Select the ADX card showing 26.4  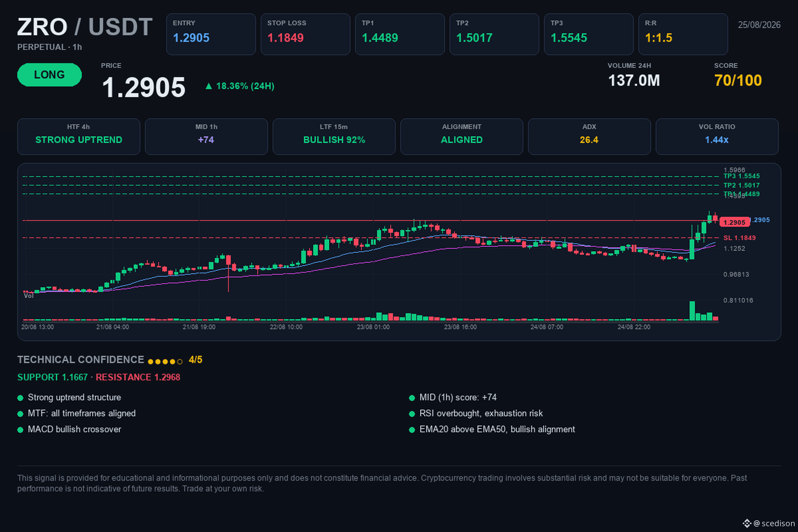click(589, 136)
